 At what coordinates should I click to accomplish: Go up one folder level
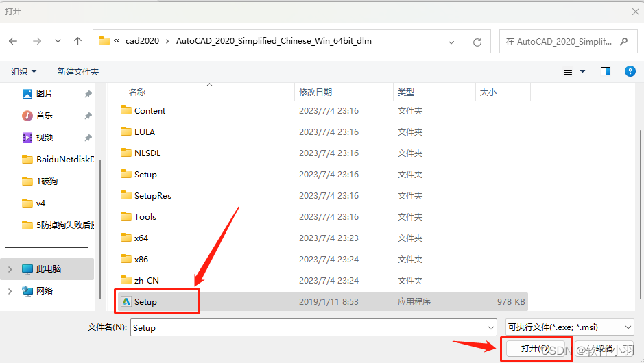tap(77, 41)
